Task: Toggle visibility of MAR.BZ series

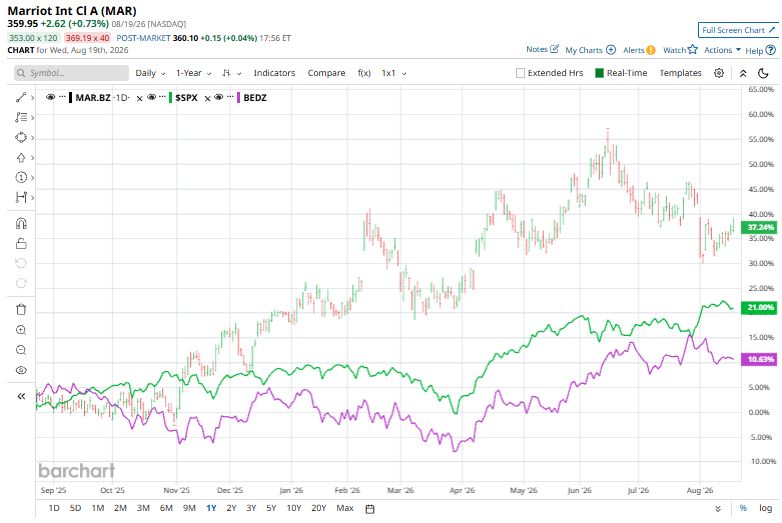Action: tap(50, 97)
